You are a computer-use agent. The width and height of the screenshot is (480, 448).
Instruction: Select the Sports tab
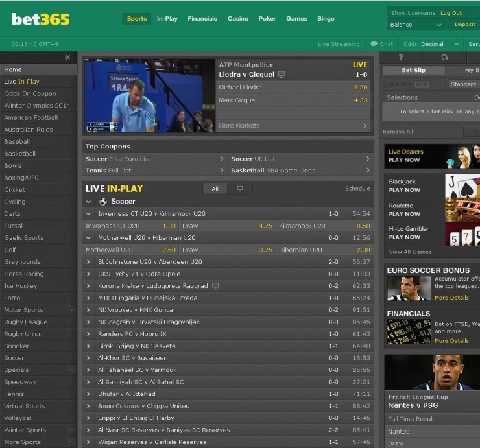pos(137,19)
